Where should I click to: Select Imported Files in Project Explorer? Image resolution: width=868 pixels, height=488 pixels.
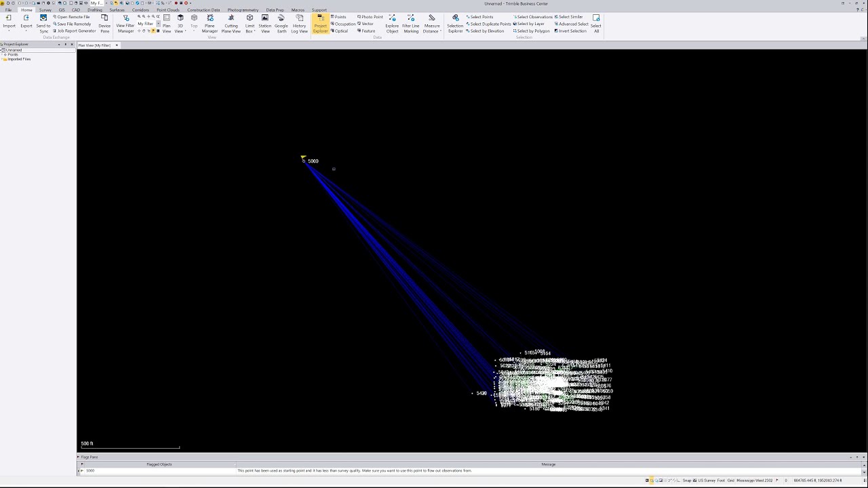[x=19, y=59]
